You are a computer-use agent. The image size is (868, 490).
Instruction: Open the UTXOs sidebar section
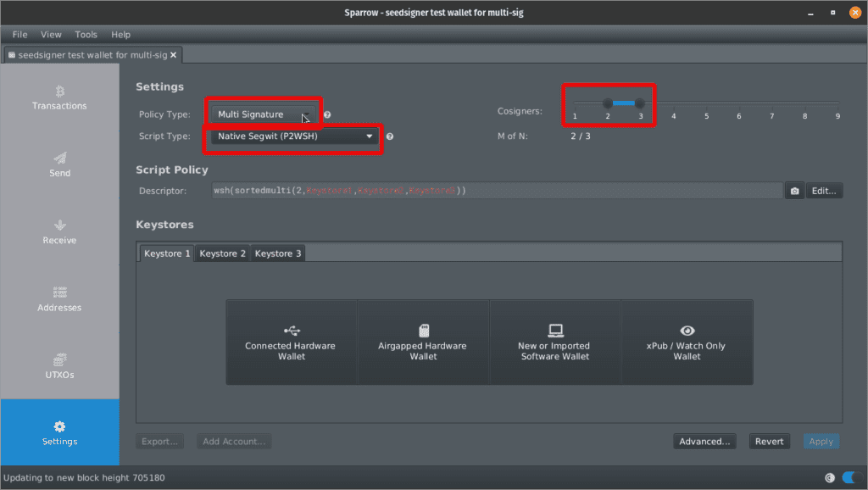(x=60, y=366)
